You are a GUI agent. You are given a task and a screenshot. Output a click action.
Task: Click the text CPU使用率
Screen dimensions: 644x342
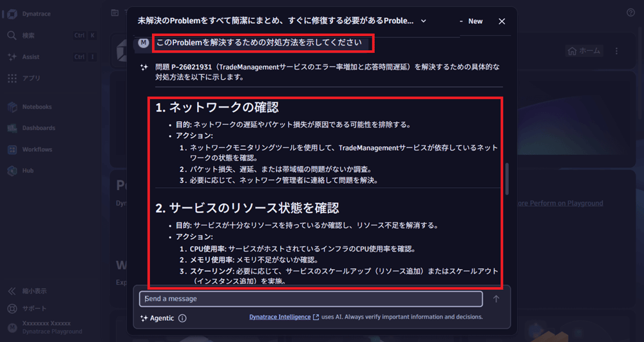[208, 249]
